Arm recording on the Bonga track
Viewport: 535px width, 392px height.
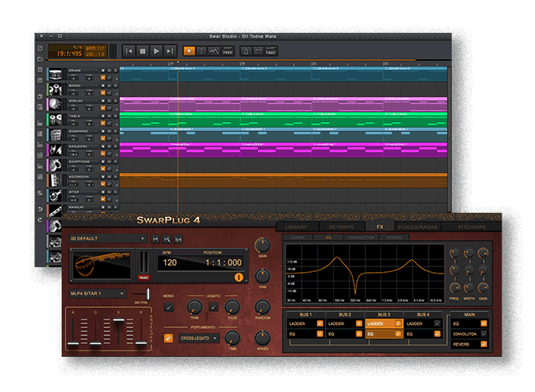(103, 86)
